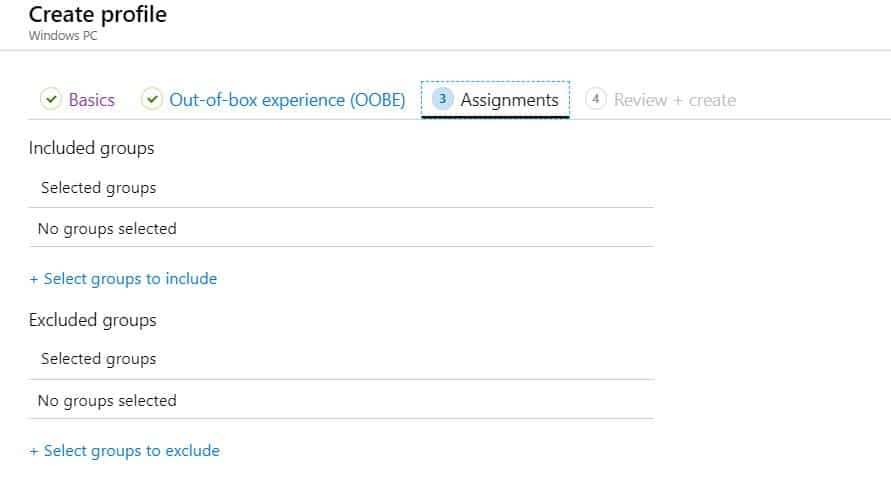Image resolution: width=891 pixels, height=497 pixels.
Task: Click the Windows PC subtitle text
Action: click(x=63, y=36)
